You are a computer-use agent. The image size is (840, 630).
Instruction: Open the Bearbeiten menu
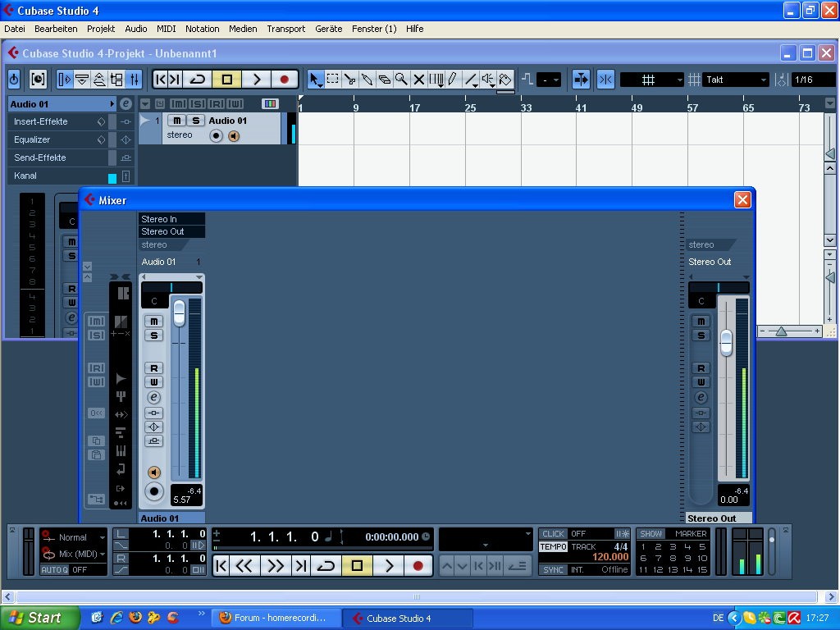[x=56, y=29]
